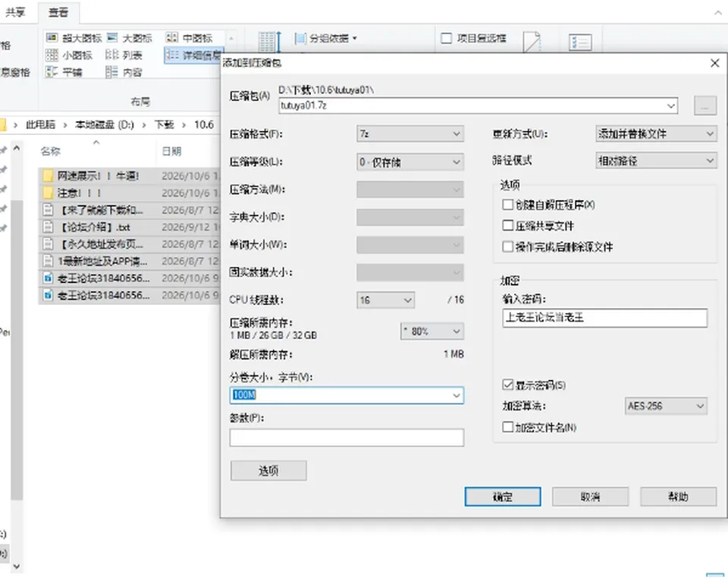Enable create self-extracting archive checkbox

click(x=508, y=205)
